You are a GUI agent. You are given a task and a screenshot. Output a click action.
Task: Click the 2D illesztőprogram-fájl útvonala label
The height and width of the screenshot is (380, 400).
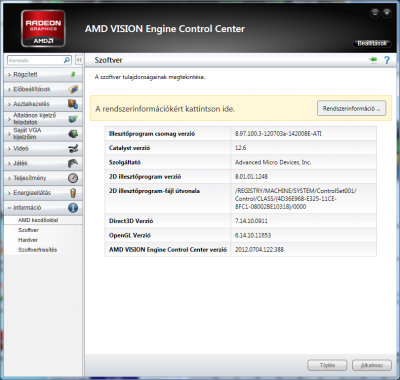(x=154, y=191)
